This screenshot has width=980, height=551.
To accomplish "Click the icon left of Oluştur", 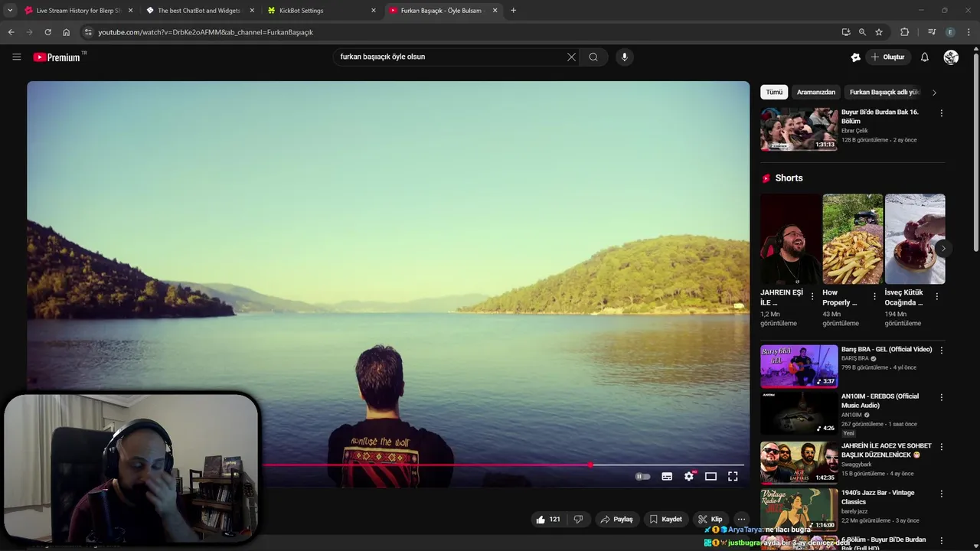I will (x=856, y=57).
